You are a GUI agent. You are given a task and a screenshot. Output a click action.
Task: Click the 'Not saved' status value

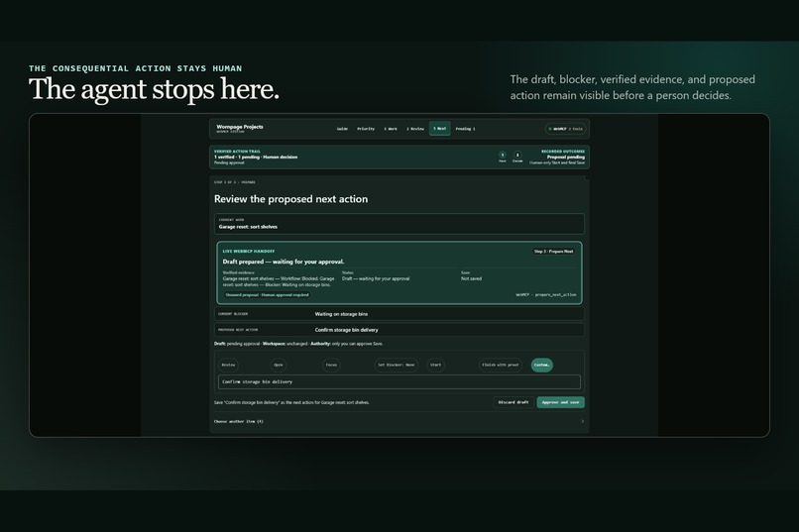(471, 279)
